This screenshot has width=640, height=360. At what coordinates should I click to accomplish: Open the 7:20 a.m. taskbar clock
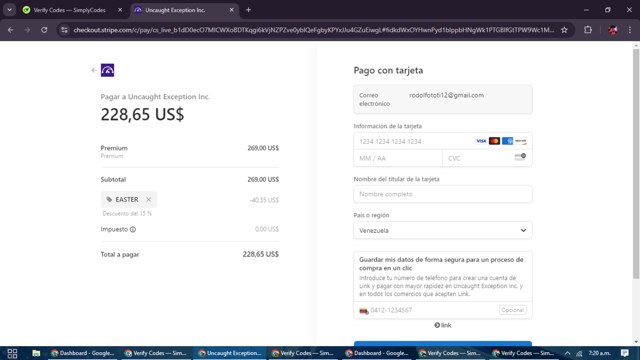(600, 353)
